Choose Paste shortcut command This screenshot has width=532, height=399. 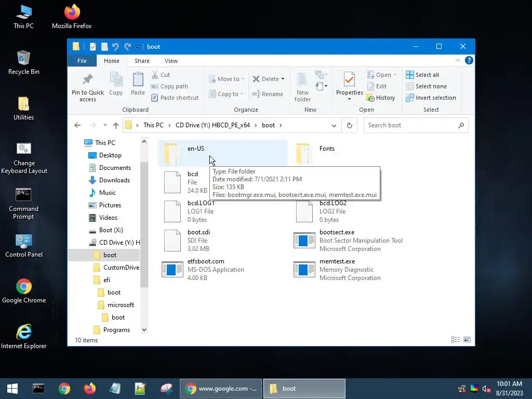click(175, 98)
